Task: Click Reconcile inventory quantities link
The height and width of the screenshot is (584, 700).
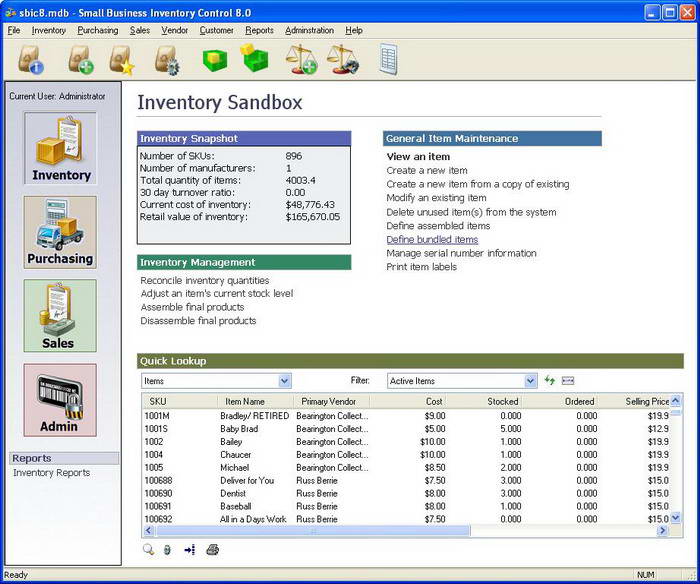Action: pyautogui.click(x=204, y=280)
